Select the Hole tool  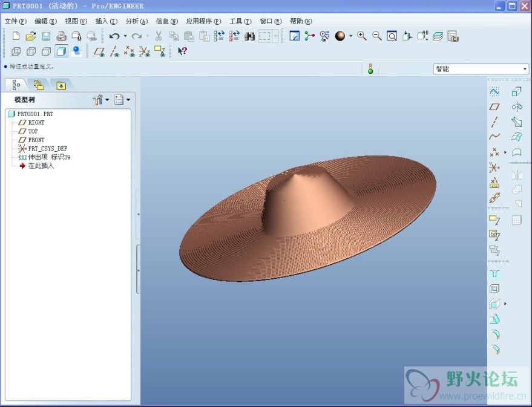(494, 273)
